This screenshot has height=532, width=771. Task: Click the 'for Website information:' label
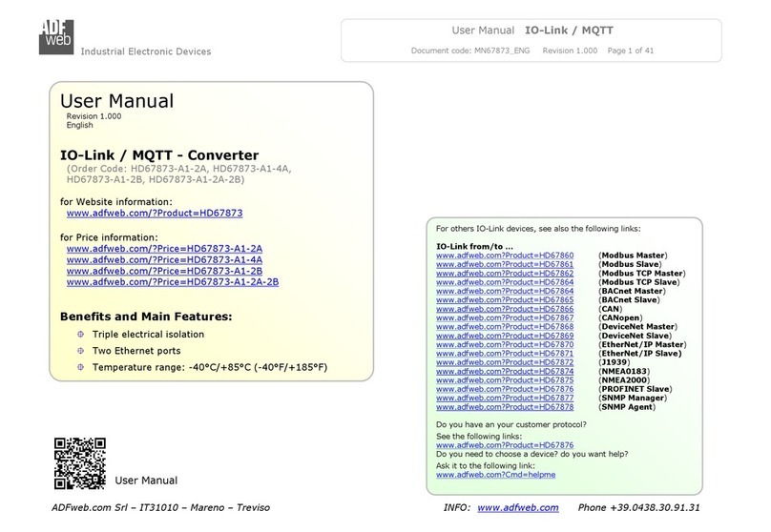(x=116, y=202)
